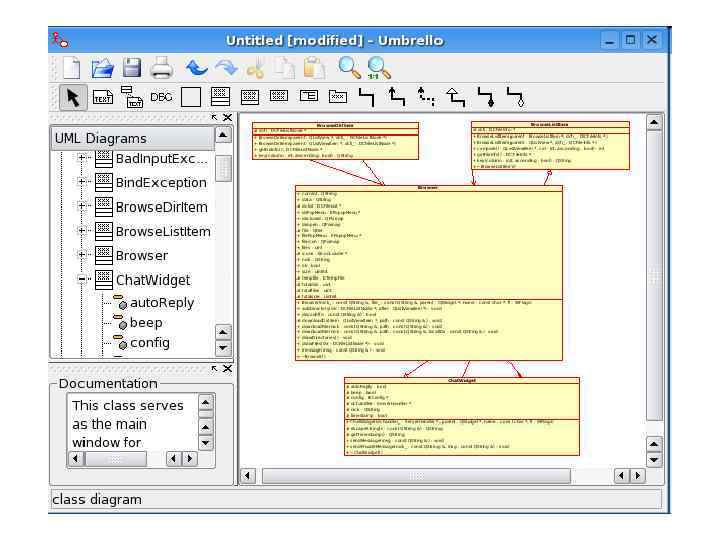Select BindException in the tree
720x540 pixels.
click(x=161, y=182)
